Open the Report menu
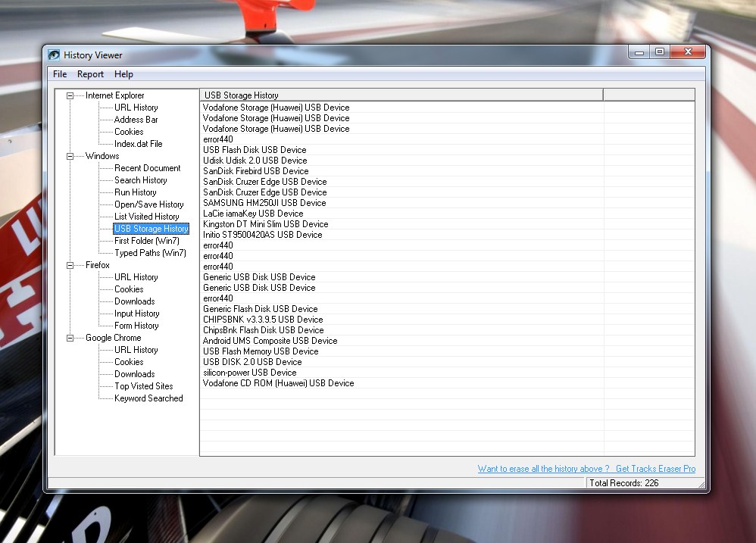The height and width of the screenshot is (543, 756). [90, 74]
